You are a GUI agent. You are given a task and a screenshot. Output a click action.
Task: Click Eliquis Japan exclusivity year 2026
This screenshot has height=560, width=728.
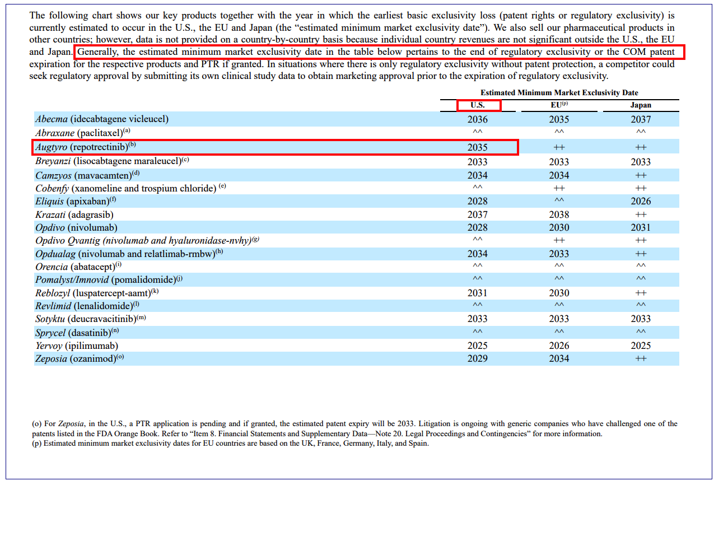point(641,201)
